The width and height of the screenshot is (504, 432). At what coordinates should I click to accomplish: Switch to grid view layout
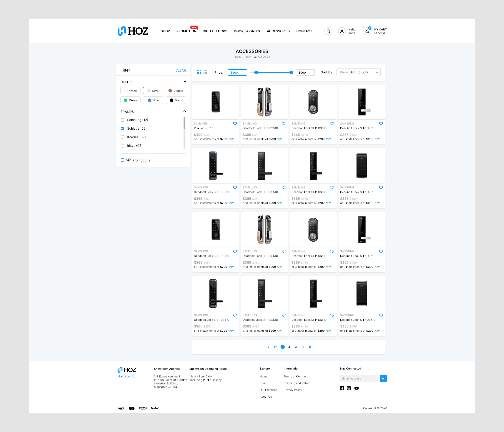[x=199, y=72]
